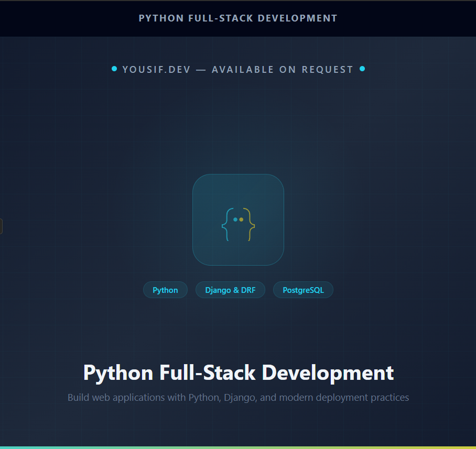Click the top header title text

point(238,18)
